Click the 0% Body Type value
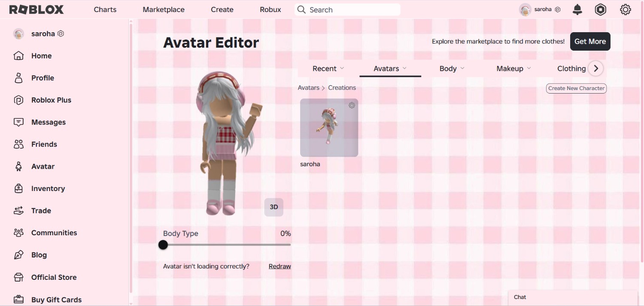644x306 pixels. [286, 233]
